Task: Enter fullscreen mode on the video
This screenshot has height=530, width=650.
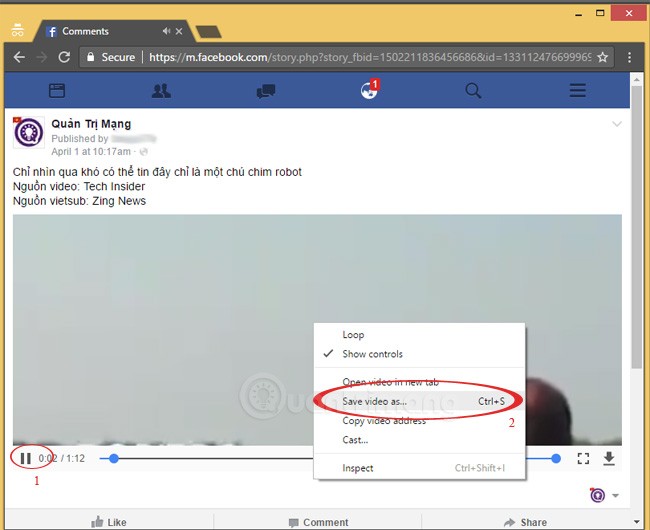Action: 583,459
